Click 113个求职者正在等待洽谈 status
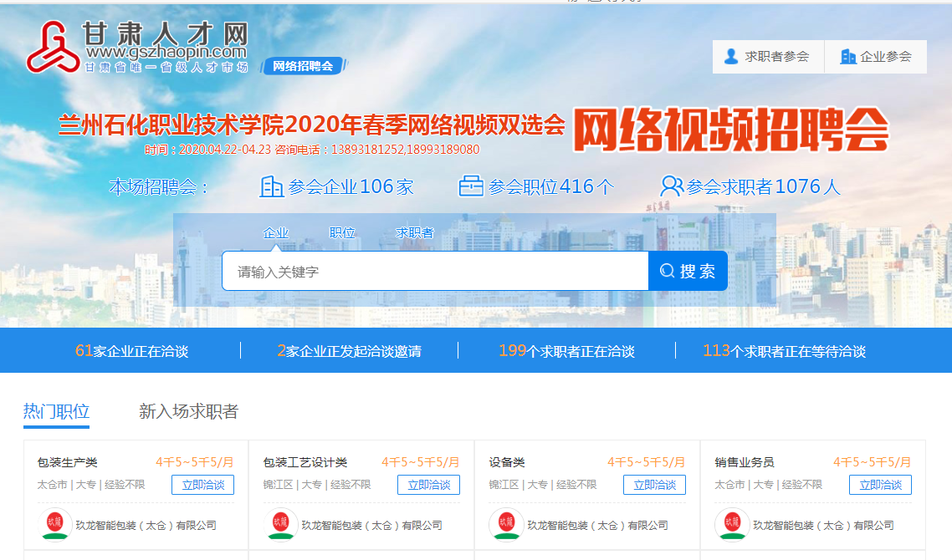Image resolution: width=952 pixels, height=560 pixels. [784, 351]
